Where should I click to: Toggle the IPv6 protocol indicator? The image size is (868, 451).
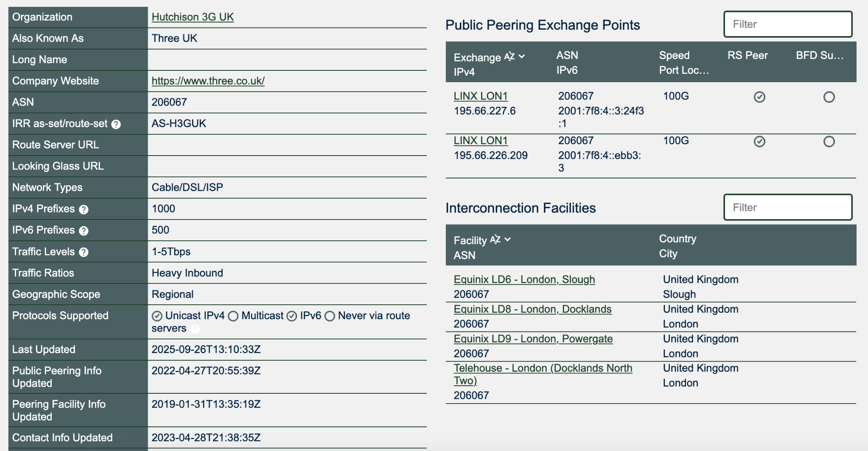coord(292,316)
